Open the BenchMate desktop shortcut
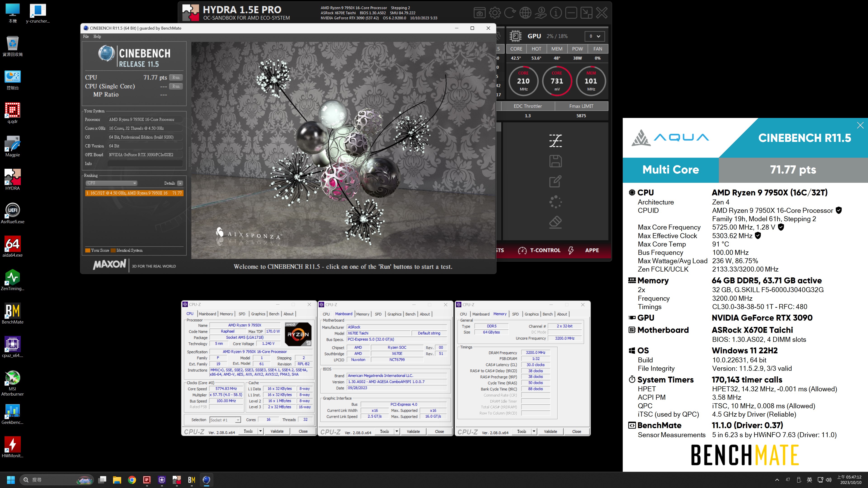 [12, 313]
